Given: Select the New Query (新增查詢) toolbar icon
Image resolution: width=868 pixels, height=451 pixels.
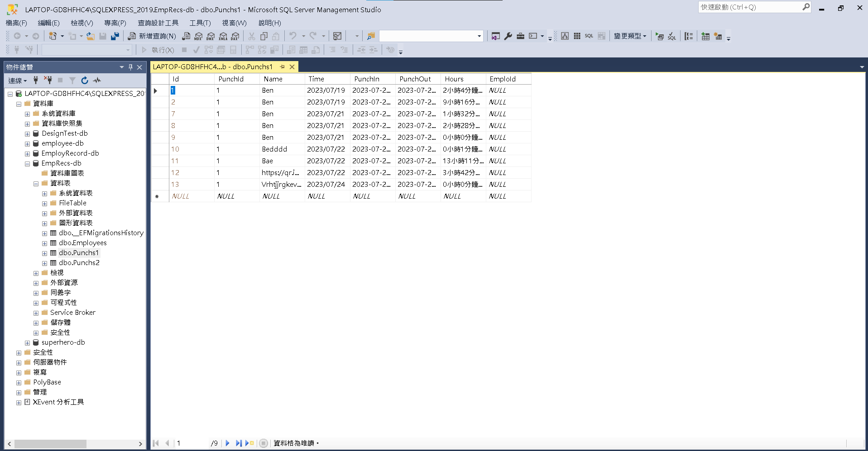Looking at the screenshot, I should pyautogui.click(x=154, y=36).
